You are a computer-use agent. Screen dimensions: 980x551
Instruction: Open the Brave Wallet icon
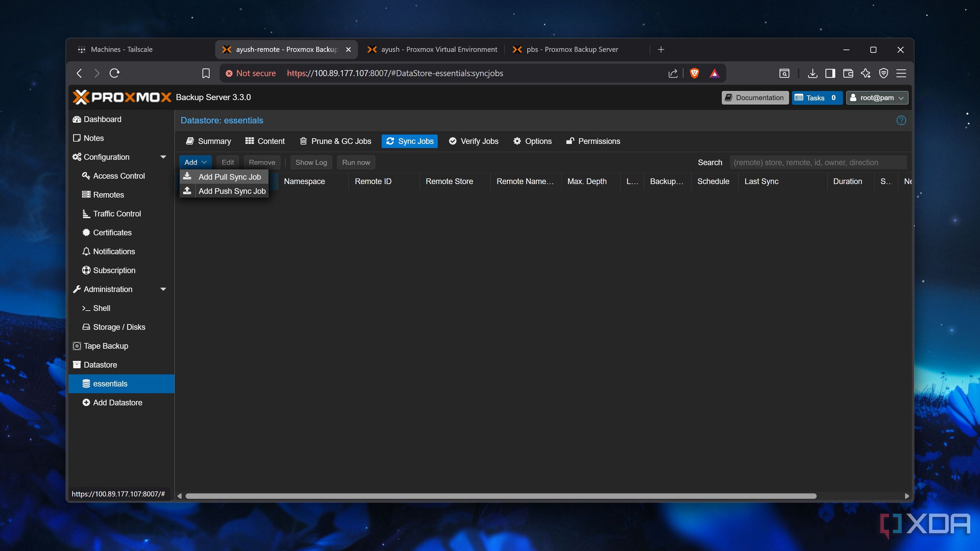(x=848, y=73)
